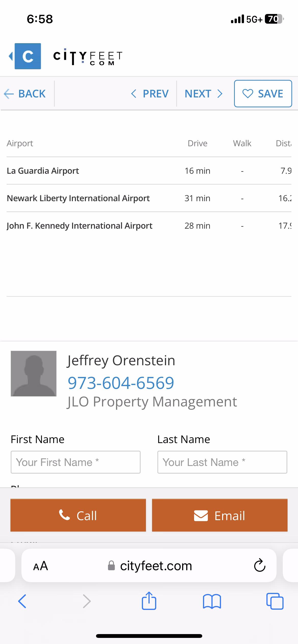Open Safari bookmarks book icon
The width and height of the screenshot is (298, 644).
[212, 601]
